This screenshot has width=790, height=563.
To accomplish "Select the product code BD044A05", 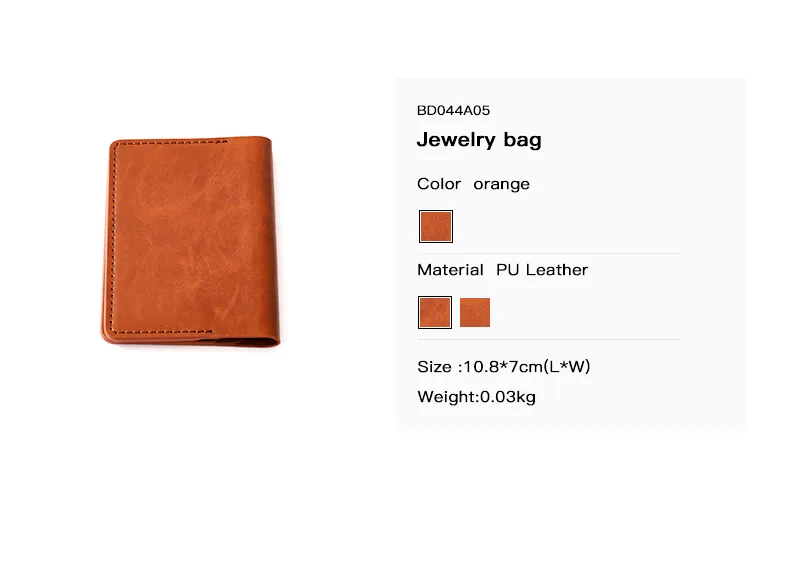I will click(x=453, y=110).
